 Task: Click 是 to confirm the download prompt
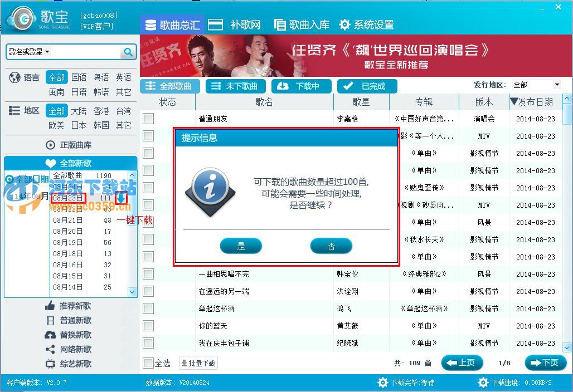point(241,246)
